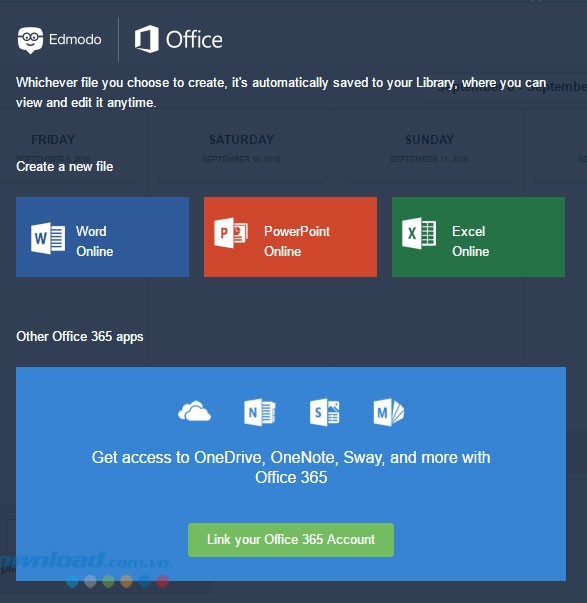Create a new Excel Online file
Image resolution: width=587 pixels, height=603 pixels.
point(479,237)
